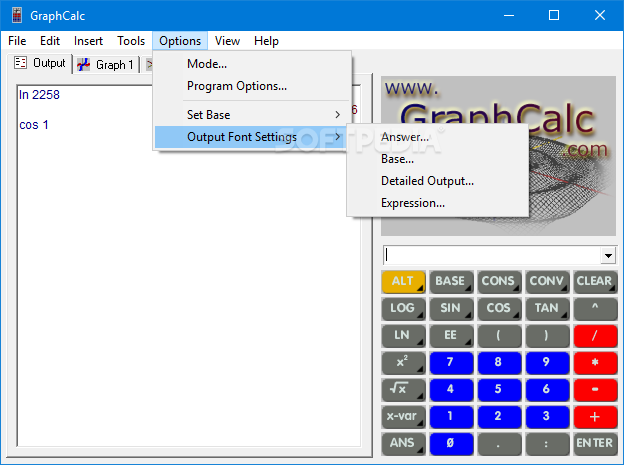The height and width of the screenshot is (465, 624).
Task: Click the SIN key
Action: pyautogui.click(x=451, y=309)
